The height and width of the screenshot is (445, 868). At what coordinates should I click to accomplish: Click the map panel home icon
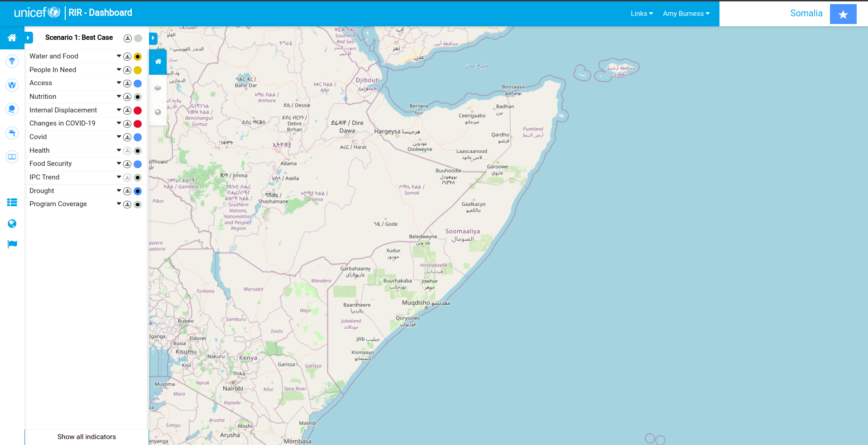tap(158, 62)
